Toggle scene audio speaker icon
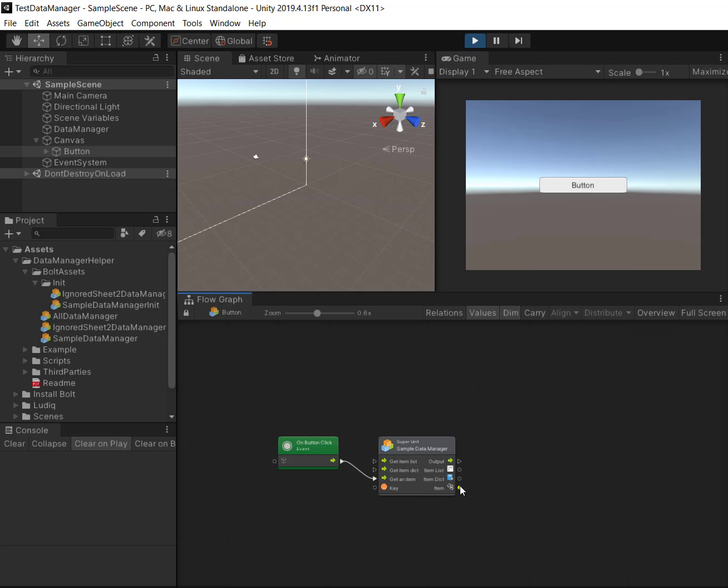 (x=314, y=71)
